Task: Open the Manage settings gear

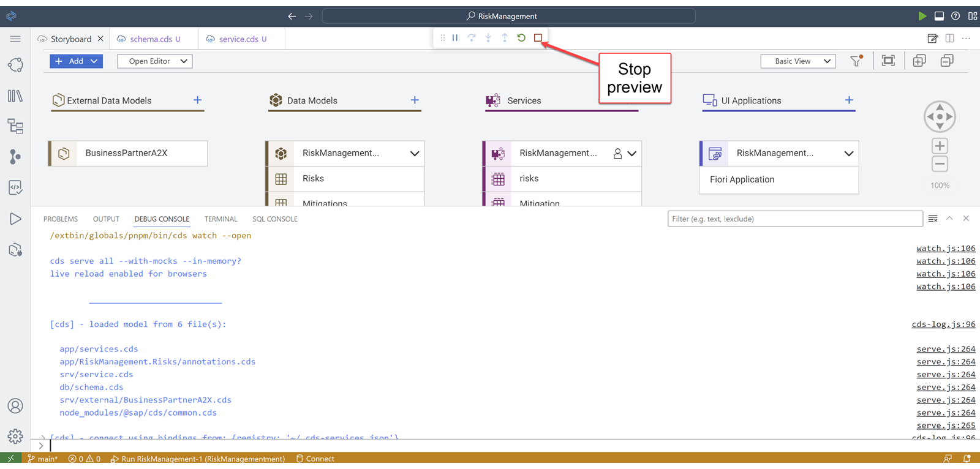Action: (15, 436)
